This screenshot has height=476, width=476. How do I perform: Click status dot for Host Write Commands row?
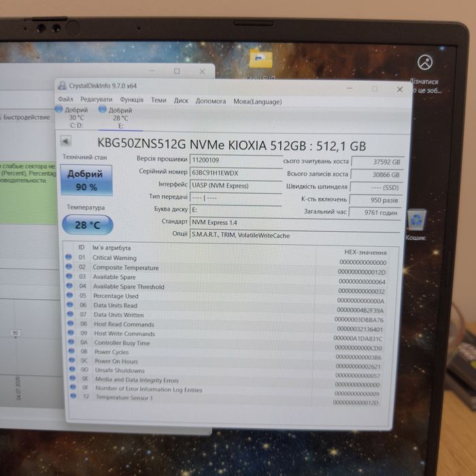[71, 333]
